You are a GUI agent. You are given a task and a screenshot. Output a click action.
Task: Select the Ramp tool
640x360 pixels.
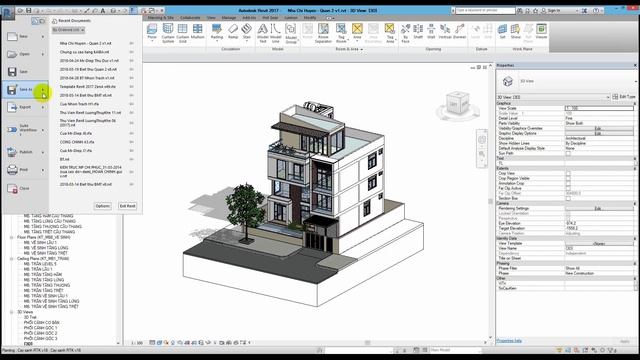click(x=233, y=32)
